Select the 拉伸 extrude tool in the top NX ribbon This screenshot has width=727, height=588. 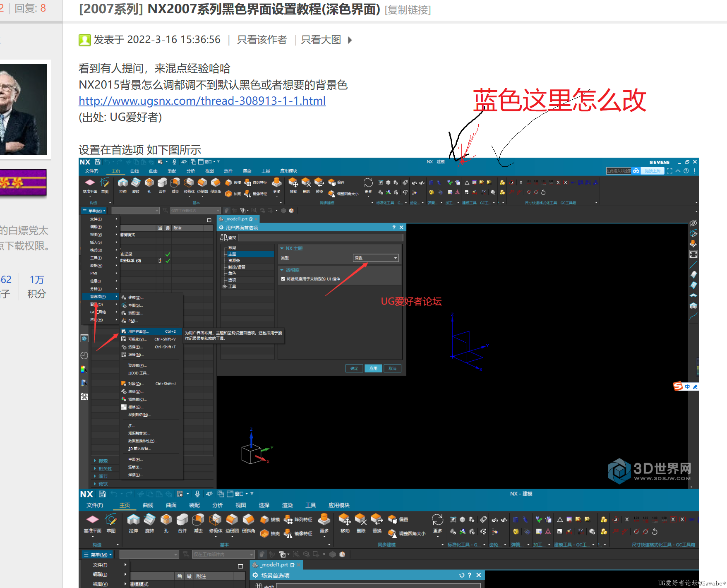point(123,185)
